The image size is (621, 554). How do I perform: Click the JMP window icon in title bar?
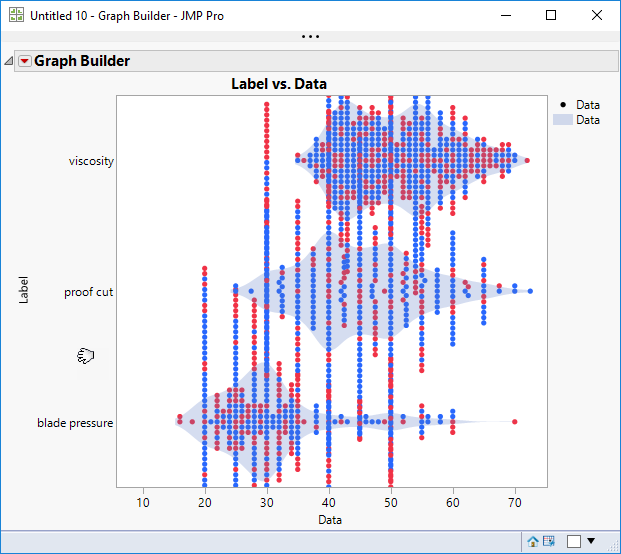tap(16, 15)
